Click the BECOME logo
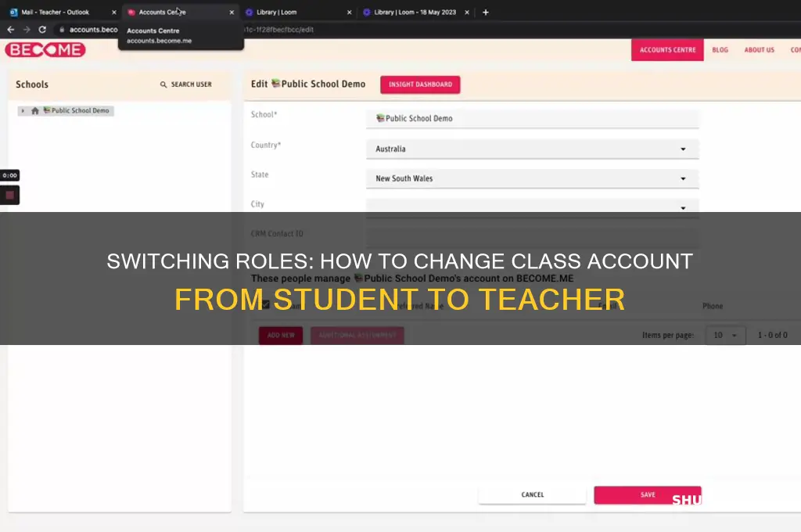Screen dimensions: 801x532 (45, 49)
